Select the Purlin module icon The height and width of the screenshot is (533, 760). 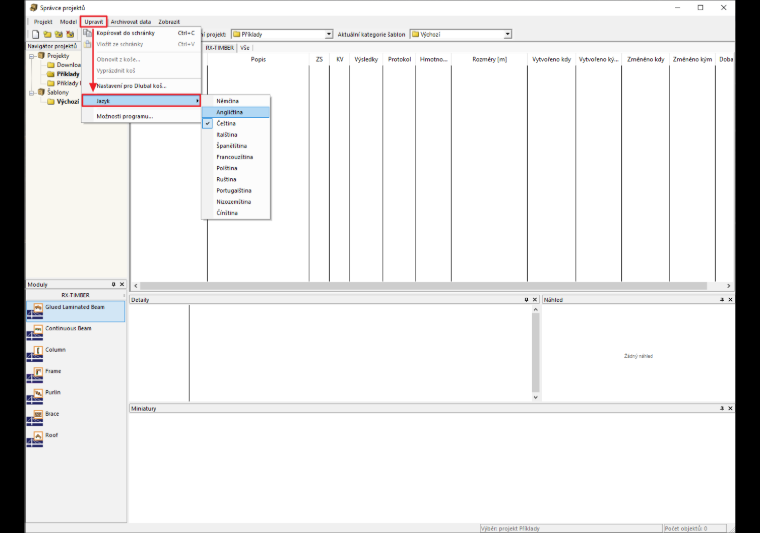click(x=35, y=396)
